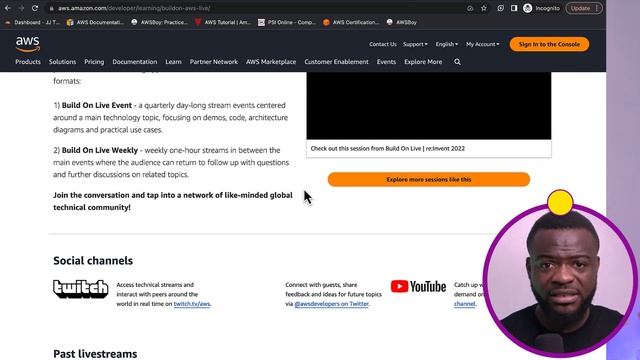
Task: Click the Twitch logo
Action: pyautogui.click(x=81, y=289)
